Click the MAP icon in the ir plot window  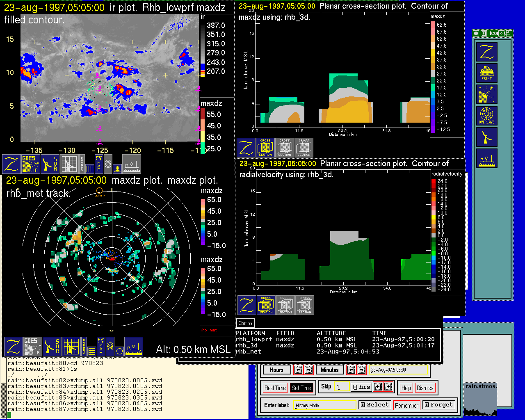99,164
